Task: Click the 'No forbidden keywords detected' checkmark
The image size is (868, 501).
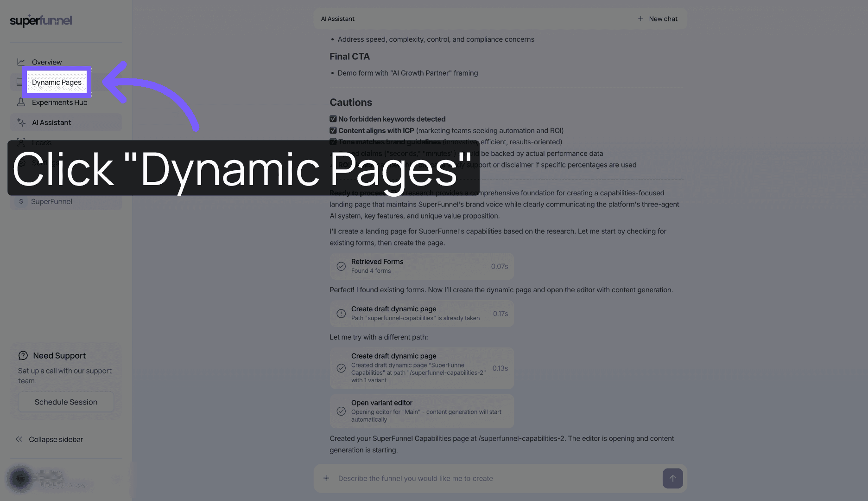Action: [x=333, y=119]
